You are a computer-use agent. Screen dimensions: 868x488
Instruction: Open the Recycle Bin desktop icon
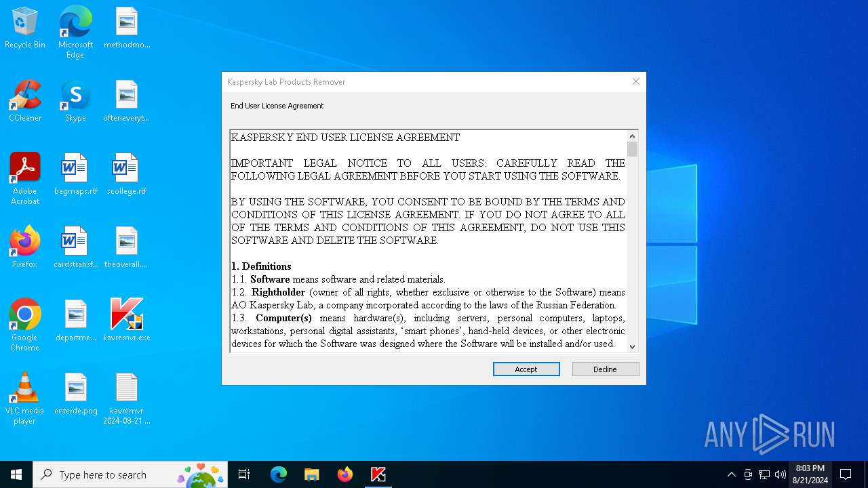coord(25,28)
